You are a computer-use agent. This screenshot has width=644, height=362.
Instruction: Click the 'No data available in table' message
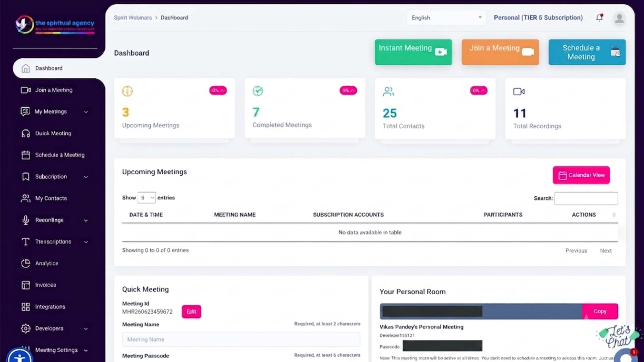(370, 232)
